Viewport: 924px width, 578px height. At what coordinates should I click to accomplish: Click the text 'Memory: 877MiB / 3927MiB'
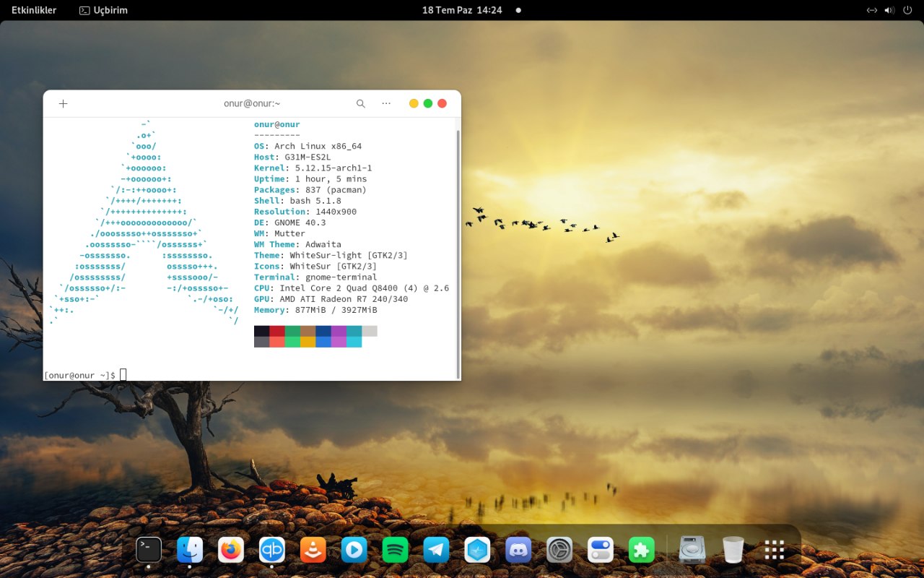[315, 310]
